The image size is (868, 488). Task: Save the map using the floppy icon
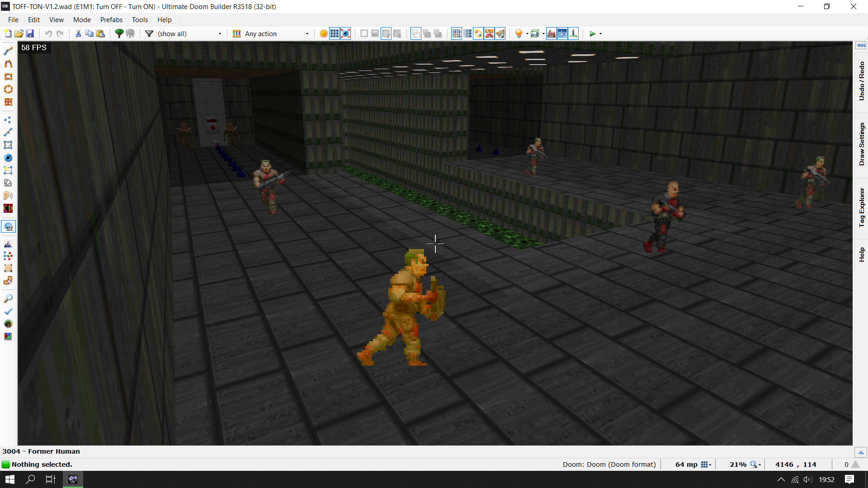click(30, 33)
